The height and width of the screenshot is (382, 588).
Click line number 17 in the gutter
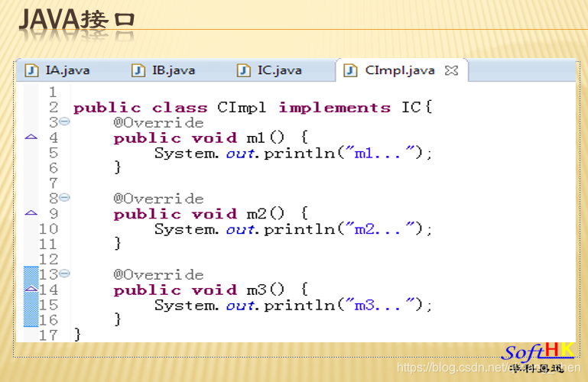point(49,335)
